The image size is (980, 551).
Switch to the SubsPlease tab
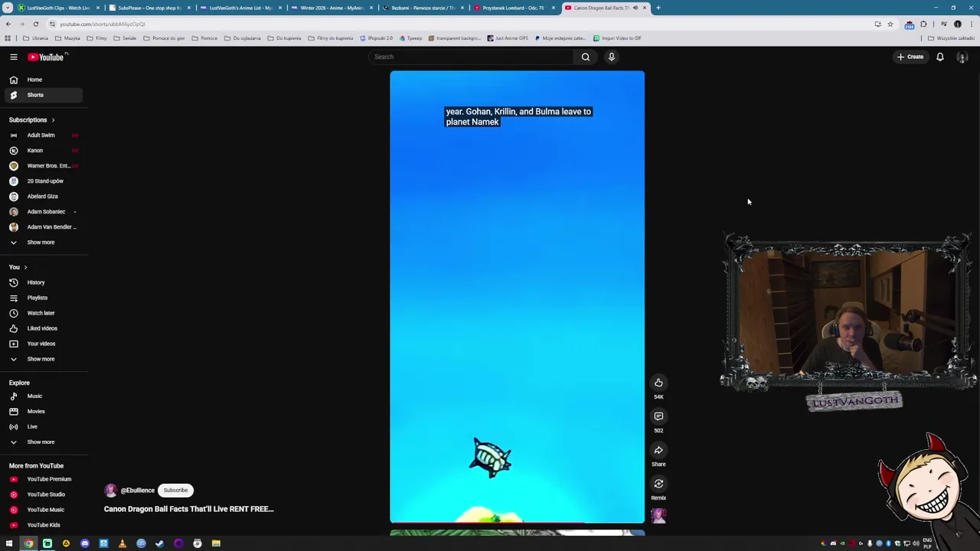click(x=149, y=8)
